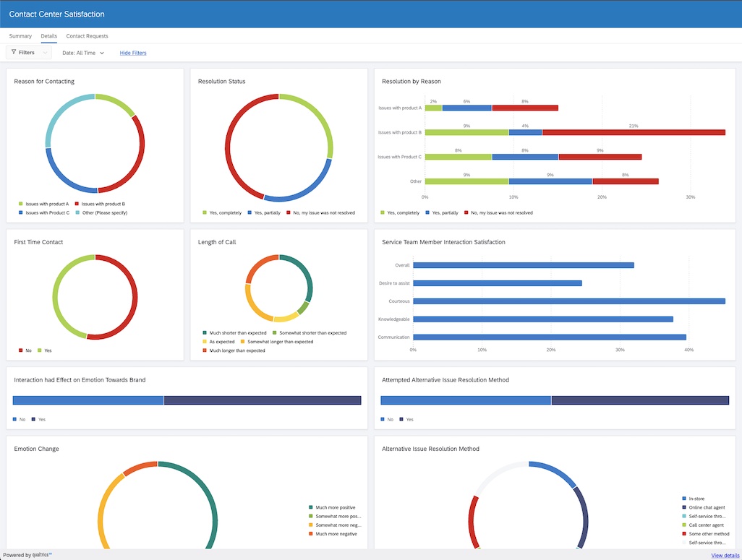
Task: Toggle Yes, partially legend in Resolution by Reason
Action: pyautogui.click(x=441, y=213)
